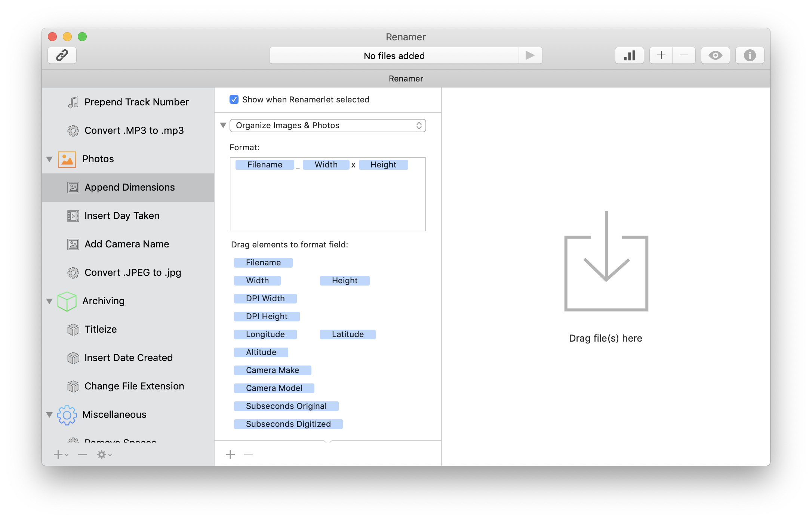Click the run rename button

pyautogui.click(x=530, y=56)
